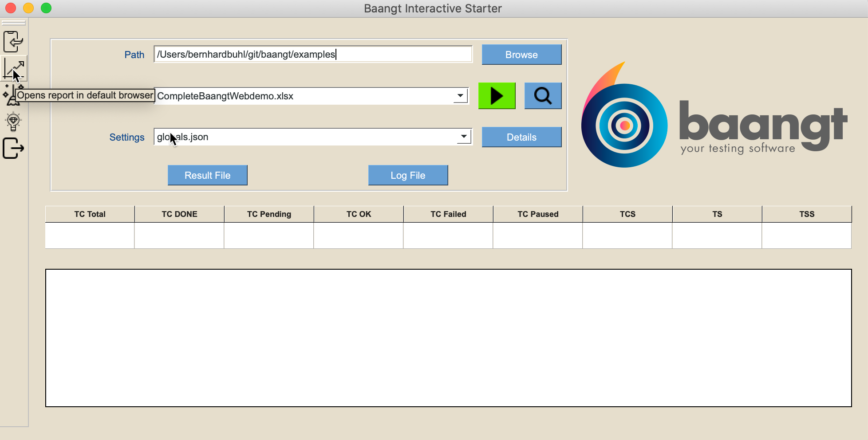Expand the CompleteBaangtWebdemo.xlsx dropdown arrow
This screenshot has width=868, height=440.
(x=460, y=95)
